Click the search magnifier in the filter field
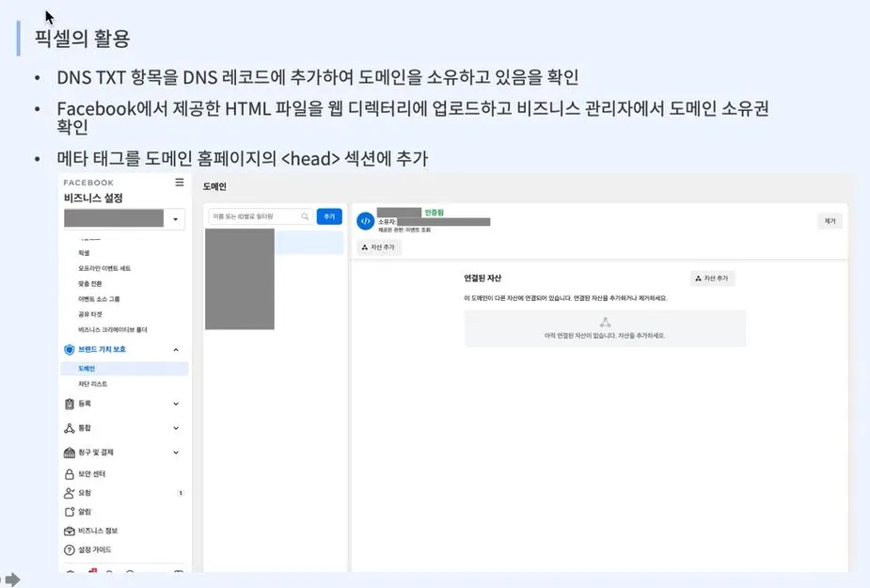The width and height of the screenshot is (870, 588). [x=305, y=215]
